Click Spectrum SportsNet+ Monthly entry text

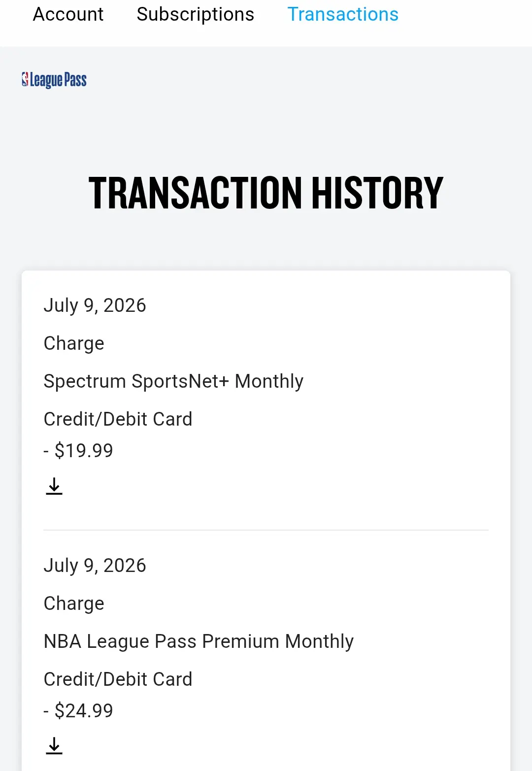(173, 381)
